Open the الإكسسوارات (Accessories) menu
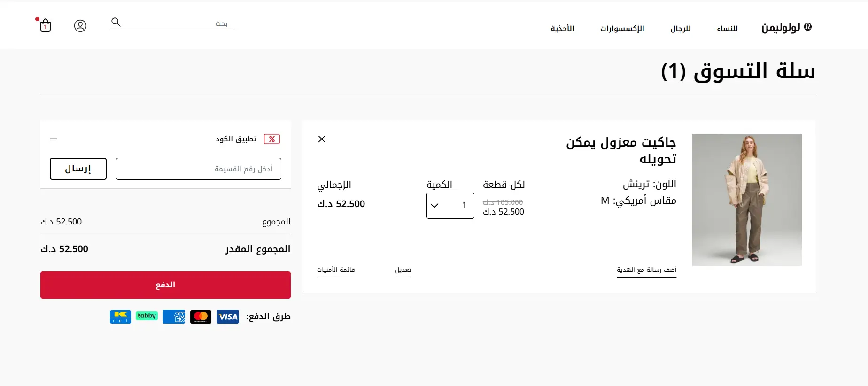 [622, 29]
